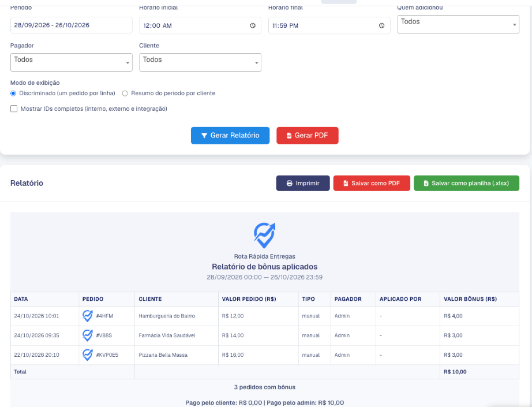Viewport: 532px width, 407px height.
Task: Open the Pagador dropdown
Action: pos(71,62)
